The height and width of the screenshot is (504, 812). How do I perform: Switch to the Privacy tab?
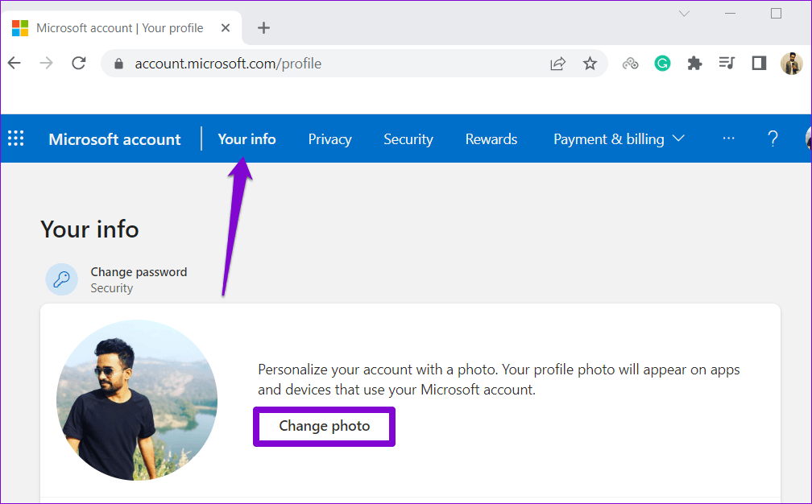coord(329,138)
